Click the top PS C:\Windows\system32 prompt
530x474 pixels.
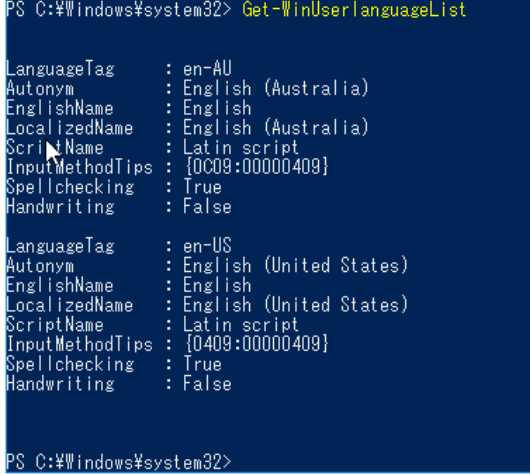[119, 9]
